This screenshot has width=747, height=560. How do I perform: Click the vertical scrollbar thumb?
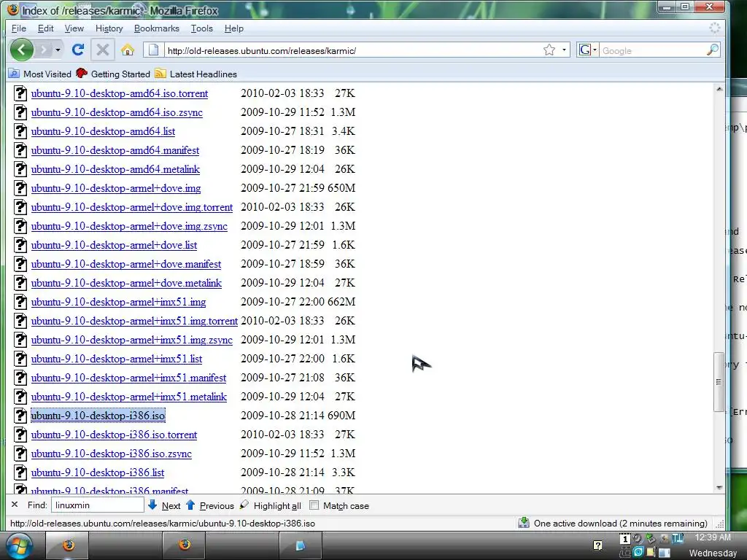(x=719, y=382)
